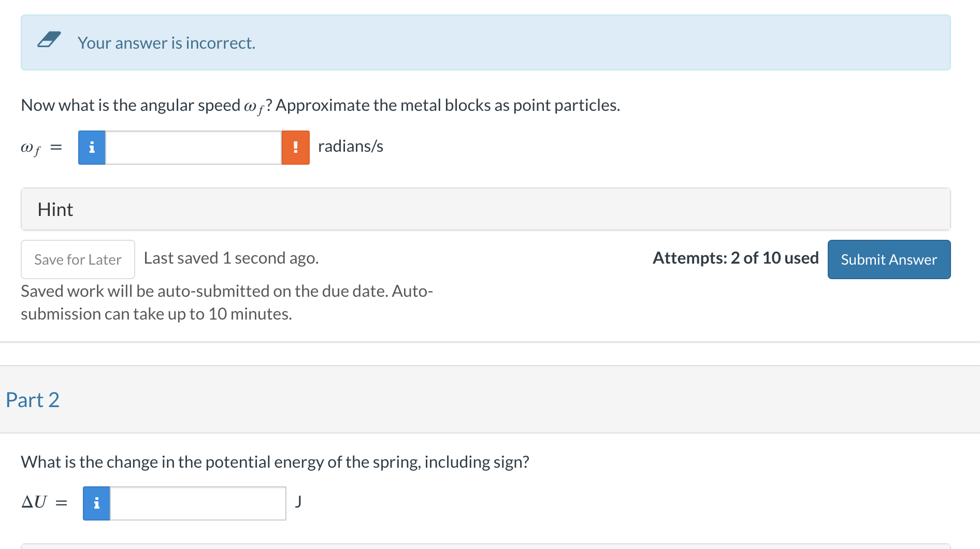The width and height of the screenshot is (980, 549).
Task: Click the angular speed question text
Action: tap(320, 106)
